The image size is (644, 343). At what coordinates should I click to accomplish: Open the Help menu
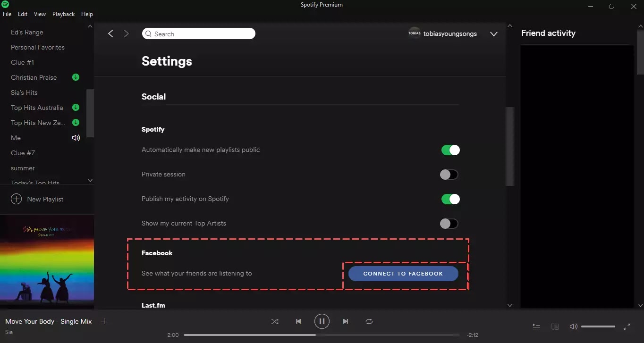87,14
